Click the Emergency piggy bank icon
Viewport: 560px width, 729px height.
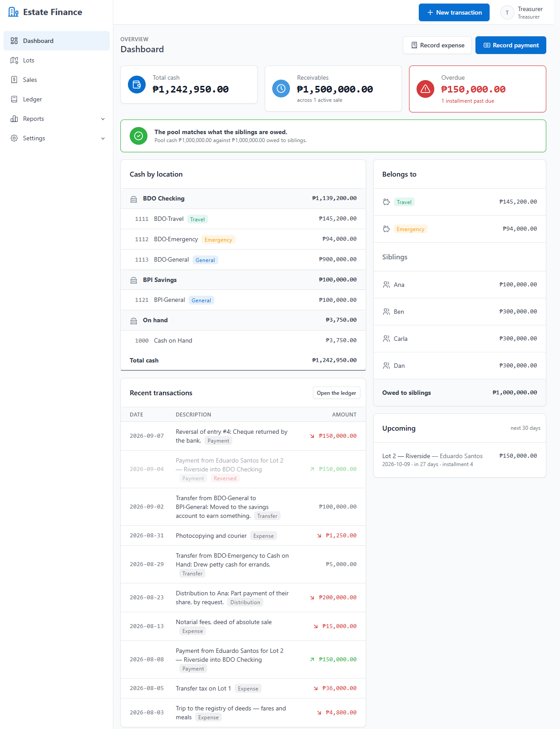(x=386, y=229)
